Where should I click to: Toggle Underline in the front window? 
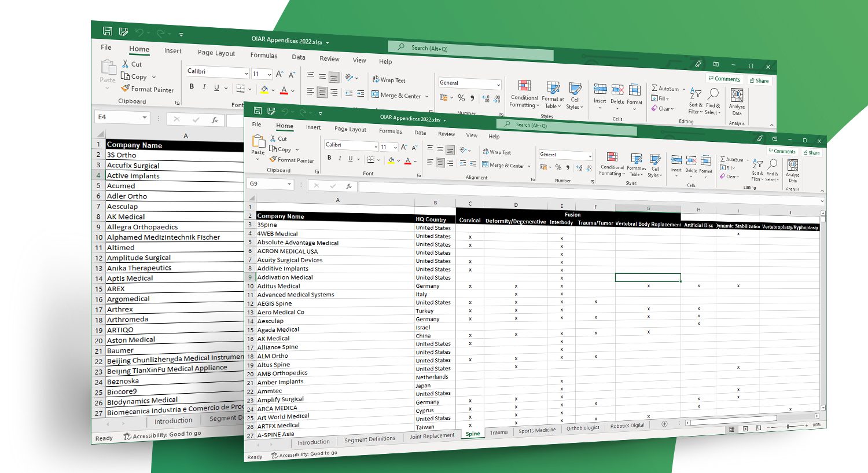click(x=350, y=159)
